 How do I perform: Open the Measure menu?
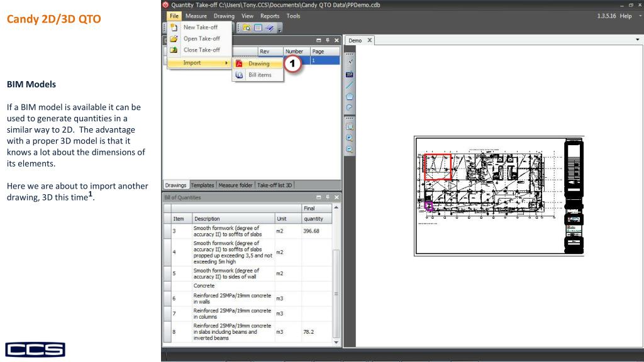[196, 16]
